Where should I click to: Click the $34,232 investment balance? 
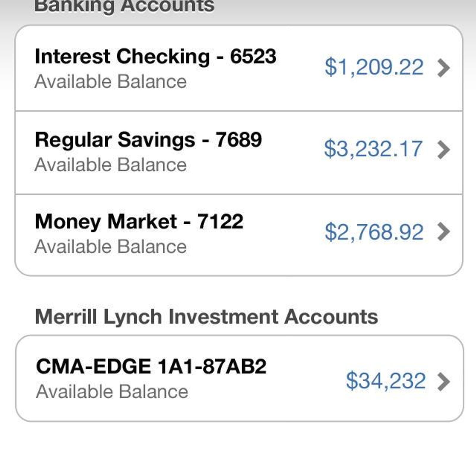tap(386, 381)
